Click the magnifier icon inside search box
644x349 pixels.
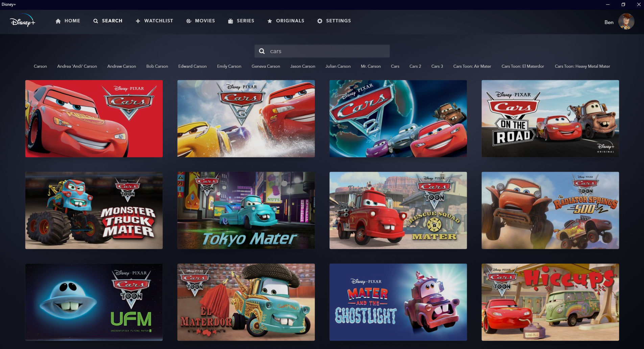click(262, 51)
